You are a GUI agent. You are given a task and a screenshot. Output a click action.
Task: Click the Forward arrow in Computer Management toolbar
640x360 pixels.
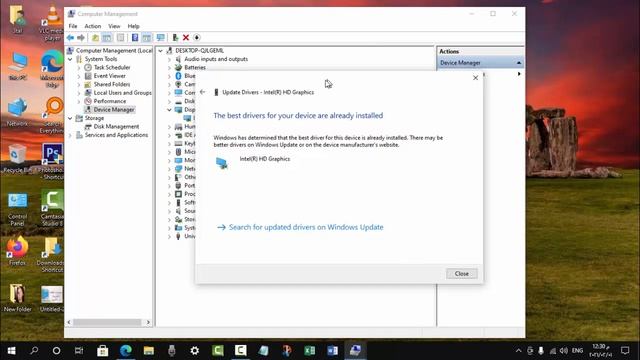pos(81,38)
